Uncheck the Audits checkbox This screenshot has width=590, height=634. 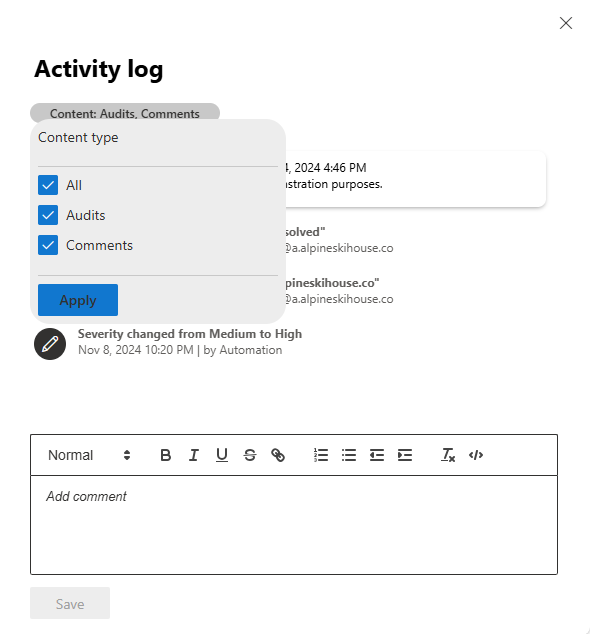click(48, 215)
